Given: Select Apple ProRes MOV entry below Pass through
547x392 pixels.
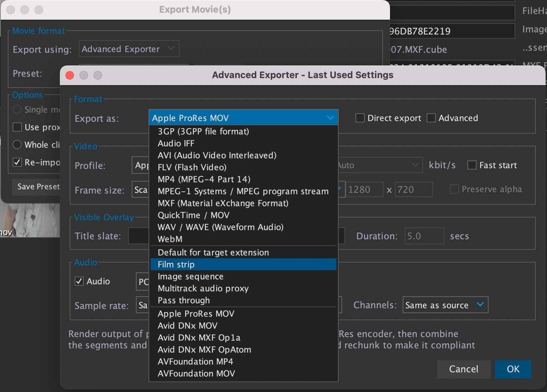Looking at the screenshot, I should [243, 314].
